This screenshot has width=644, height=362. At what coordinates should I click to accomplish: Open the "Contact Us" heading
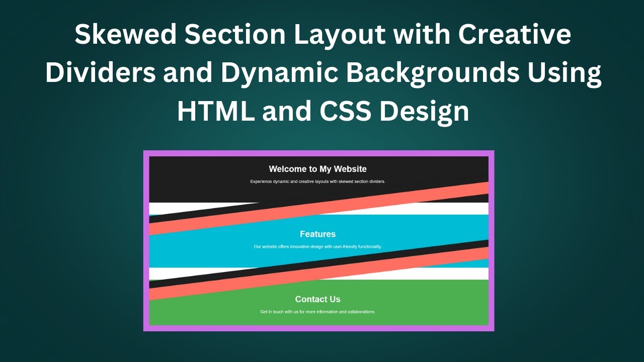pos(317,299)
